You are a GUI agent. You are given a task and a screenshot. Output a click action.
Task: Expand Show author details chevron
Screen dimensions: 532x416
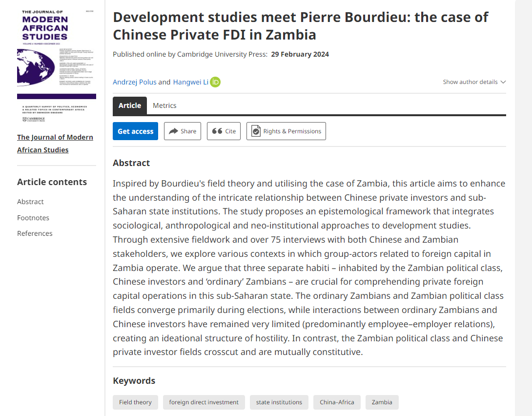point(503,82)
